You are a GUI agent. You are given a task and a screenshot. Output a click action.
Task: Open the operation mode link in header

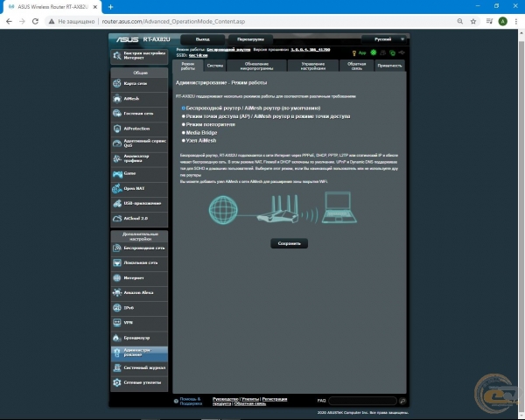[228, 50]
